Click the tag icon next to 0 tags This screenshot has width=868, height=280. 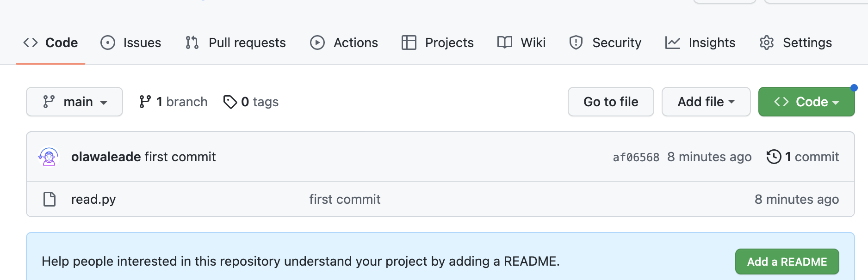tap(230, 102)
